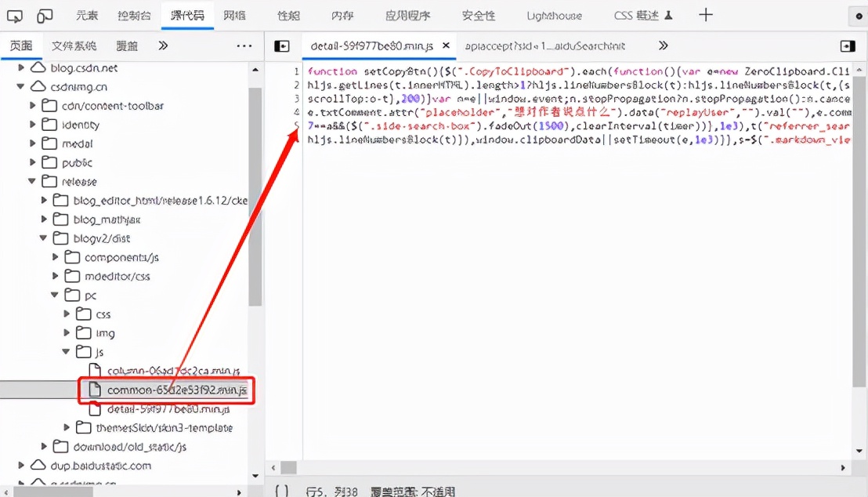Click the cloud icon of csdnimg.cn
The width and height of the screenshot is (868, 497).
click(x=38, y=86)
